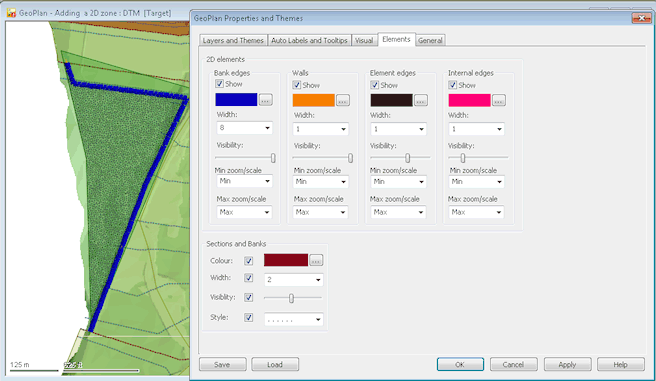Image resolution: width=656 pixels, height=381 pixels.
Task: Open colour picker button for Walls
Action: 343,101
